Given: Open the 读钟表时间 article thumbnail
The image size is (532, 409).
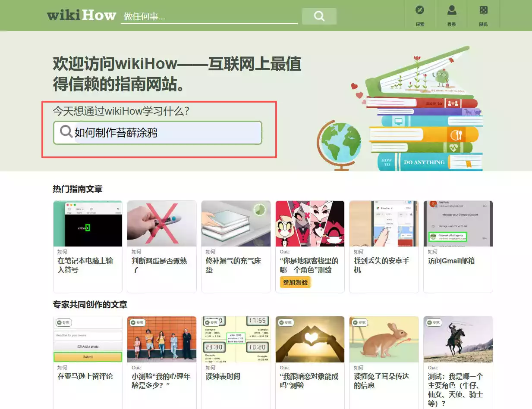Looking at the screenshot, I should click(x=236, y=339).
